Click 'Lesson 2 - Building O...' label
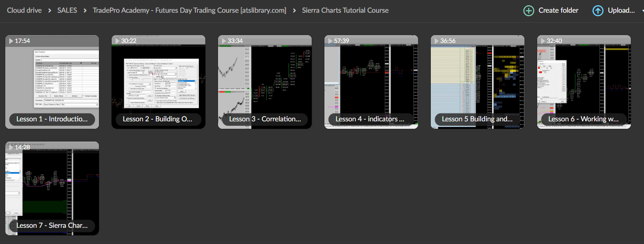The height and width of the screenshot is (244, 644). click(x=158, y=119)
